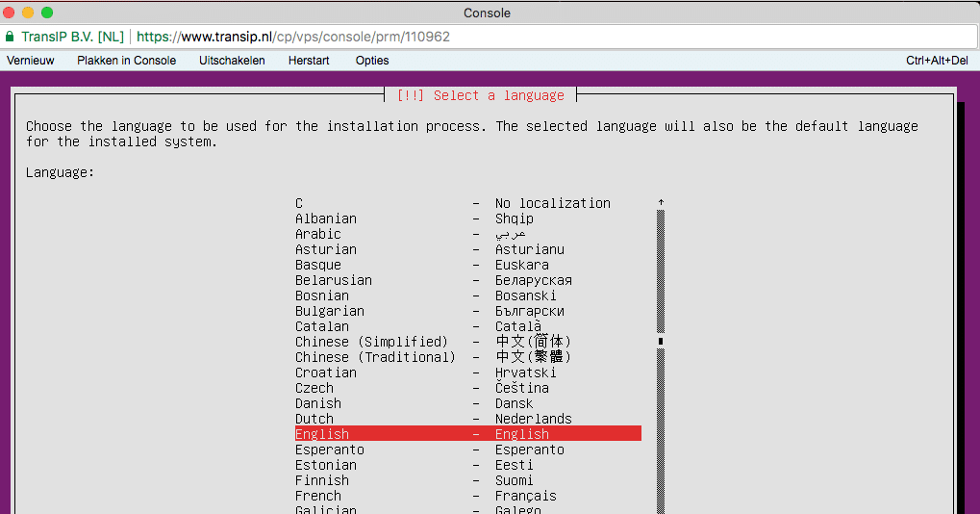Choose Esperanto in the language list
Image resolution: width=980 pixels, height=514 pixels.
[468, 450]
